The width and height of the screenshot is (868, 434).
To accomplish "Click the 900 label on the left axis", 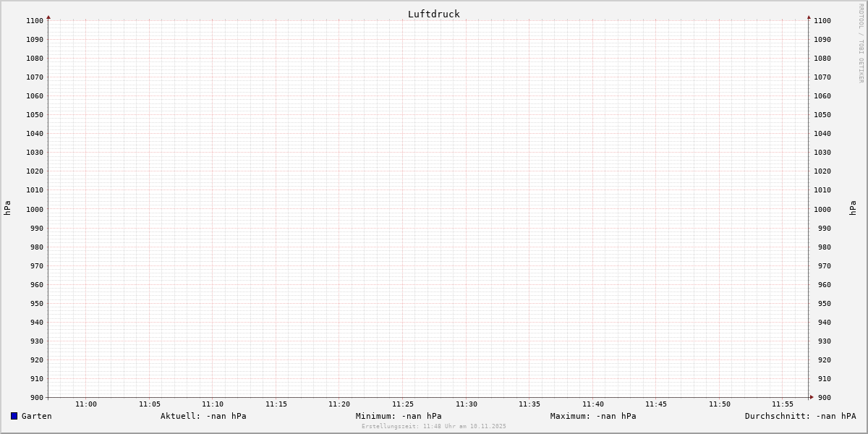I will (x=35, y=397).
